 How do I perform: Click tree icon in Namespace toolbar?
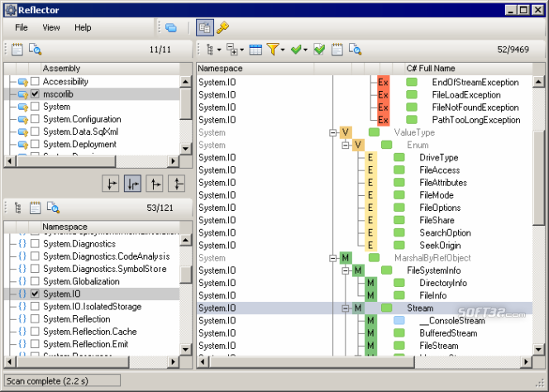(x=18, y=208)
